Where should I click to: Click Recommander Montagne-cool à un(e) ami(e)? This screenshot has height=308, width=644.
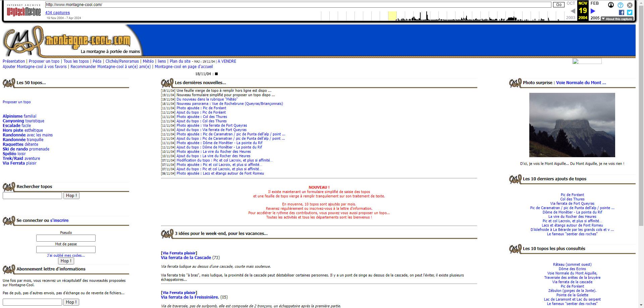(111, 67)
